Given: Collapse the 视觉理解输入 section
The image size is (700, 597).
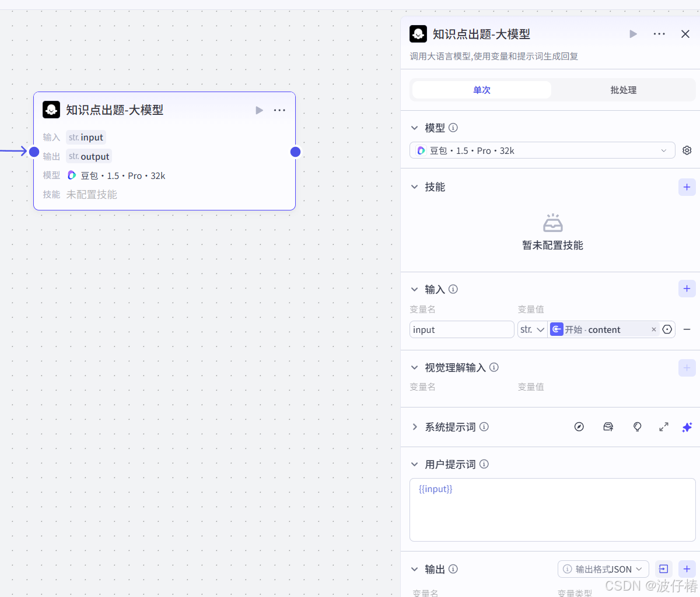Looking at the screenshot, I should [x=415, y=367].
